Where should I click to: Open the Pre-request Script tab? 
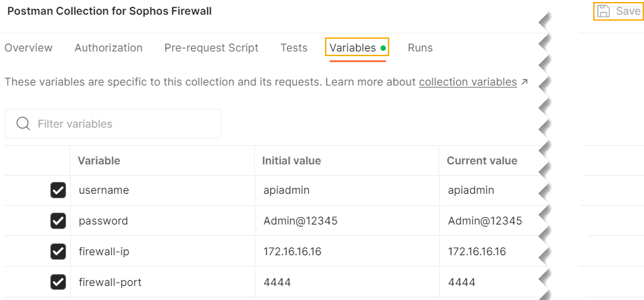[x=211, y=48]
